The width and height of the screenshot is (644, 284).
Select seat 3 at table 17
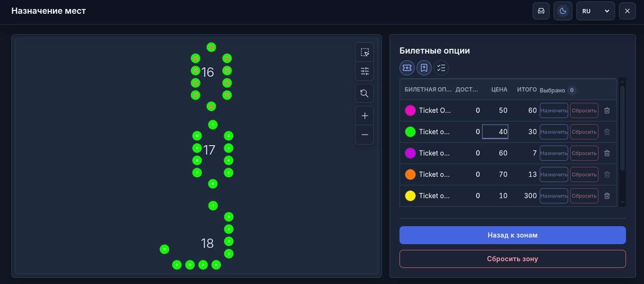pos(228,148)
